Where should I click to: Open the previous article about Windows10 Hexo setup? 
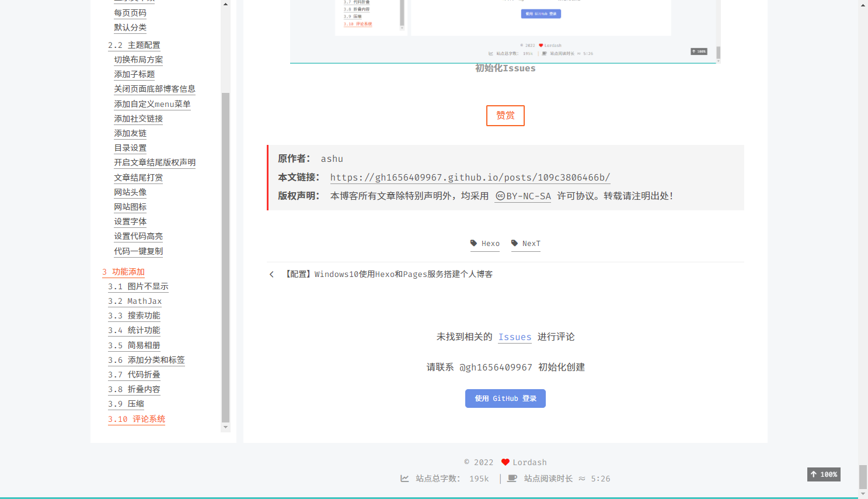(x=403, y=274)
